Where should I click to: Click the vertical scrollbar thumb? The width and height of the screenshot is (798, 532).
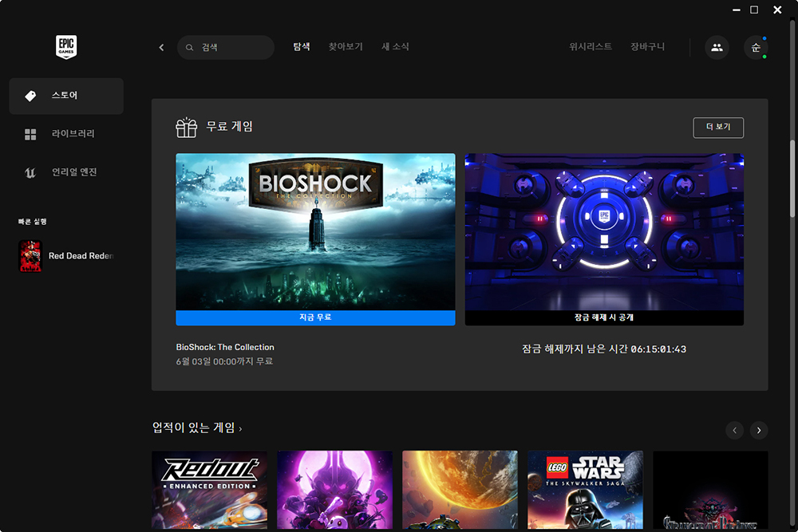(792, 179)
